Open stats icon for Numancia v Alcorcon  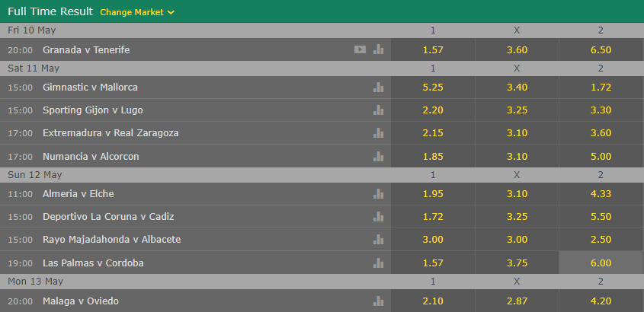(x=378, y=156)
